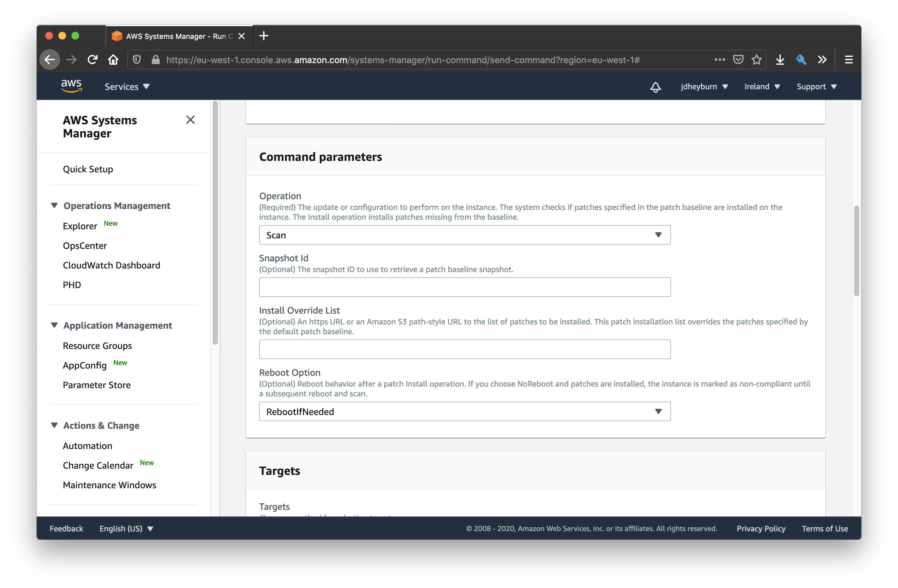Go to Maintenance Windows
This screenshot has width=898, height=588.
click(109, 485)
